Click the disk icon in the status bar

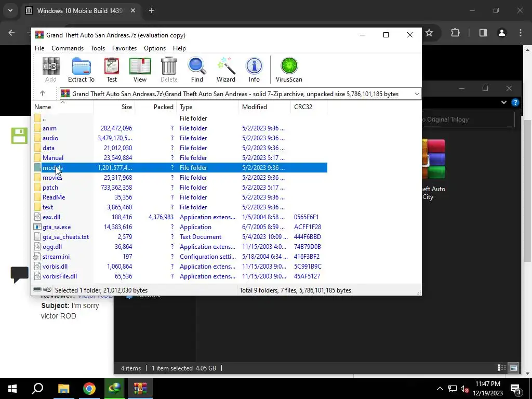pyautogui.click(x=37, y=290)
